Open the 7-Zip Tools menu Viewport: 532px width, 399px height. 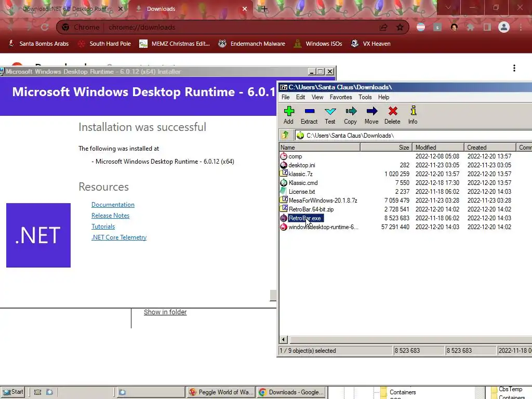tap(365, 97)
